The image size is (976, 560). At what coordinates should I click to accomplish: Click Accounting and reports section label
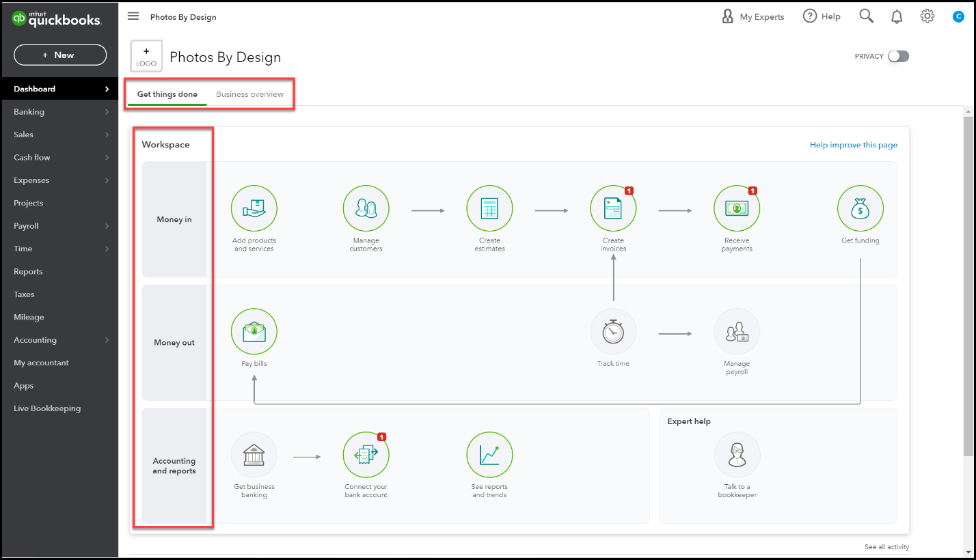point(174,466)
